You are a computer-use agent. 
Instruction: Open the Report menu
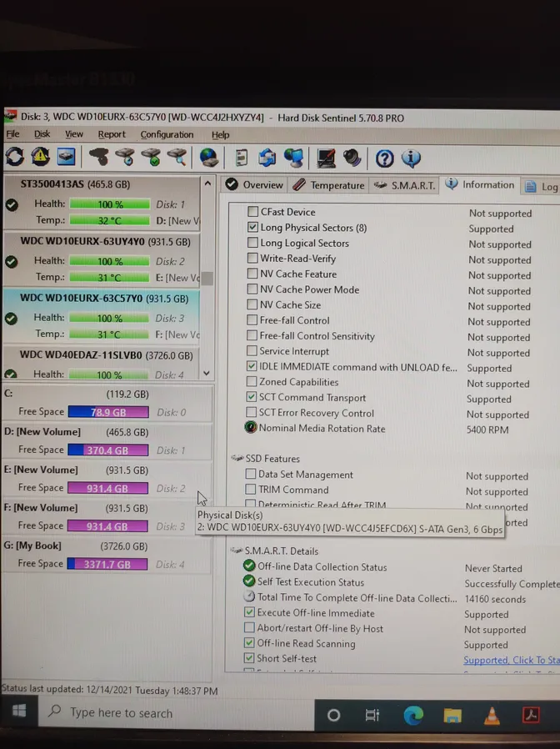[112, 135]
